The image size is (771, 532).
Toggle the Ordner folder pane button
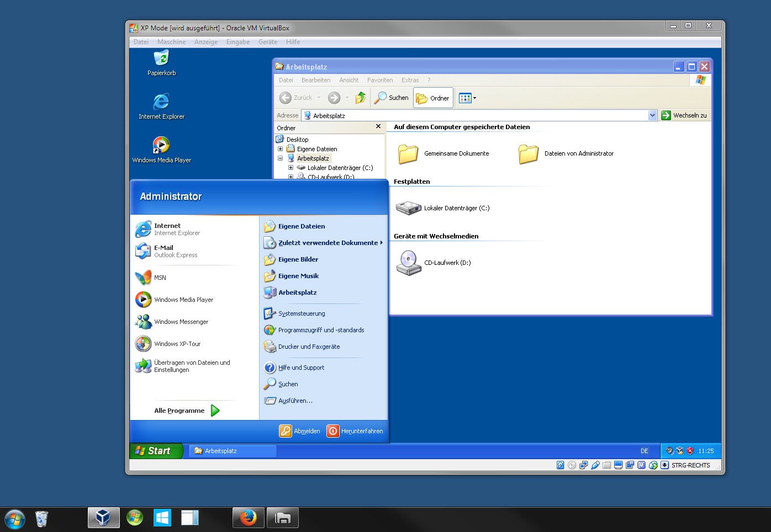click(433, 98)
